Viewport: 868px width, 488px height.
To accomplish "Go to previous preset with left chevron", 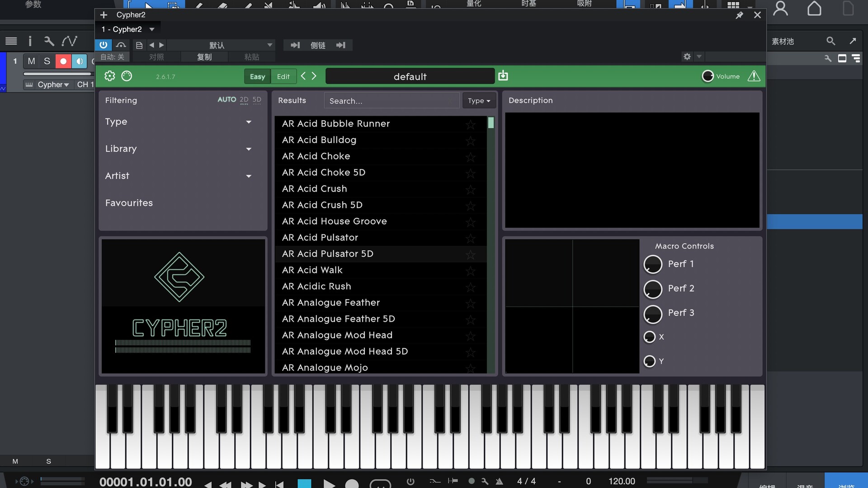I will (x=303, y=76).
